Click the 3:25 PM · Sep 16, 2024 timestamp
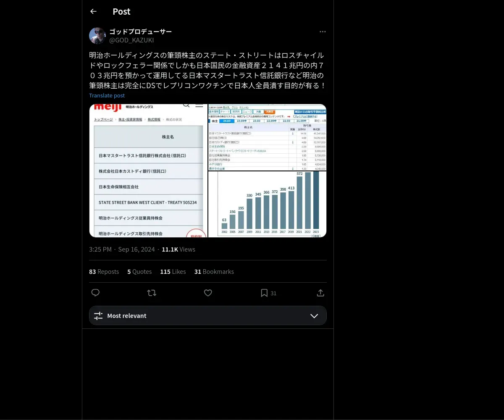 pyautogui.click(x=122, y=249)
